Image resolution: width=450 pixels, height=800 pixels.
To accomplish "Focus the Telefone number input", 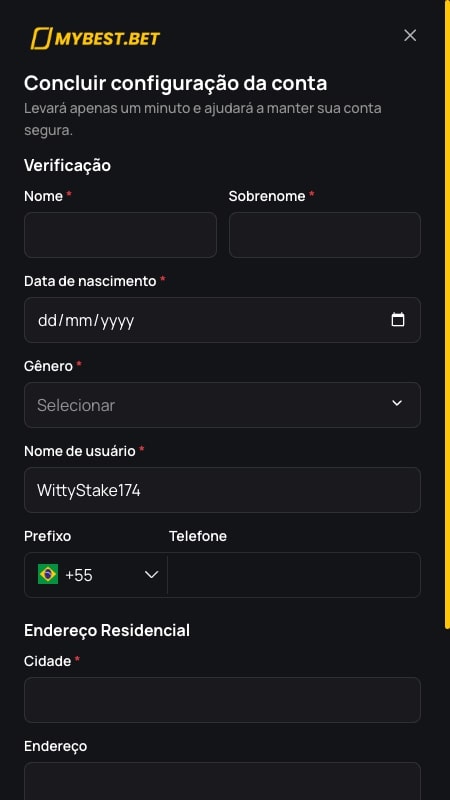I will click(x=294, y=575).
